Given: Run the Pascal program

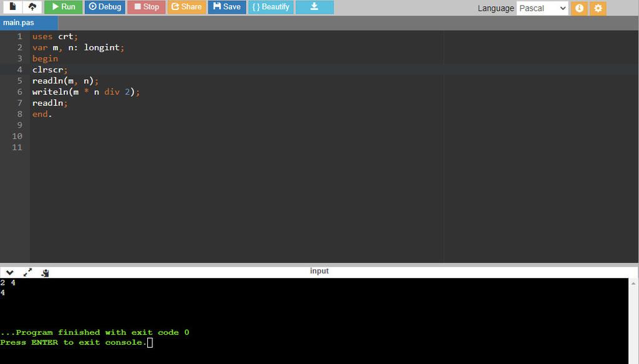Looking at the screenshot, I should click(63, 7).
